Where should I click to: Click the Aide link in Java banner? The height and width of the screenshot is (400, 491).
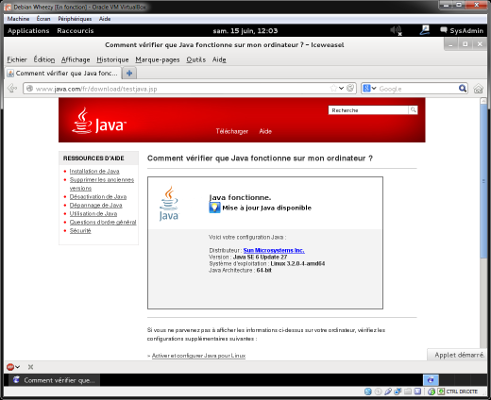pos(265,131)
